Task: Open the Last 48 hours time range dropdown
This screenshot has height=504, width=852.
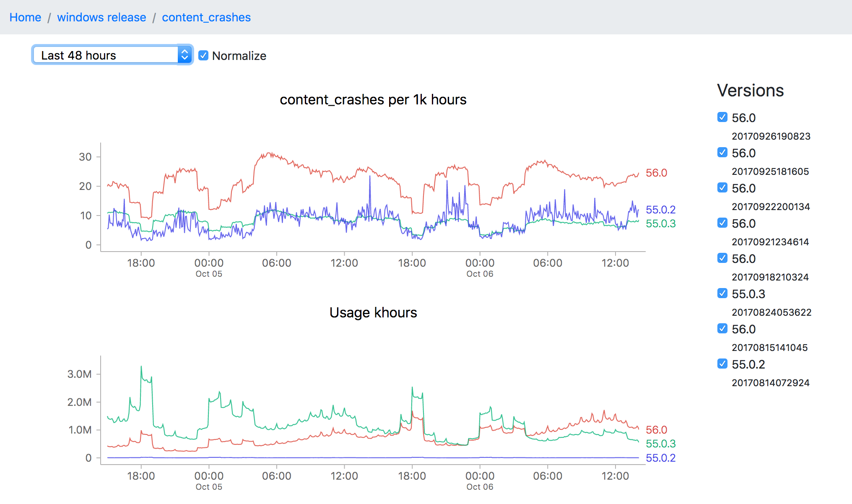Action: pyautogui.click(x=105, y=55)
